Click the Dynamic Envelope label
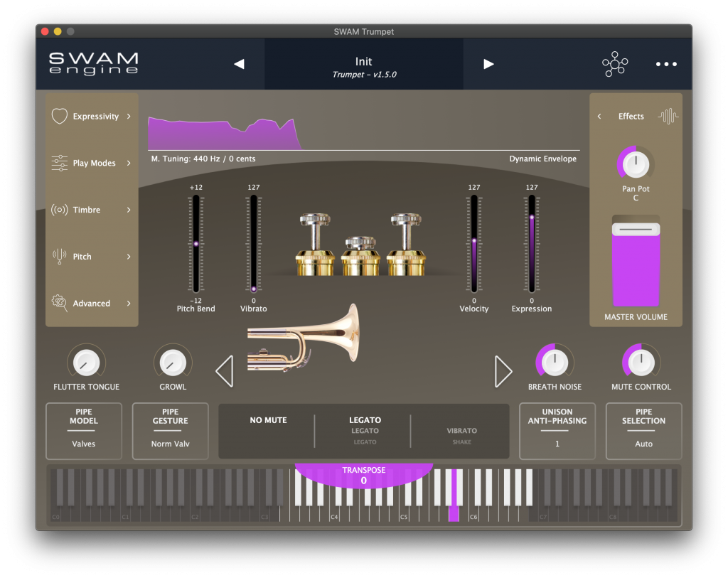Screen dimensions: 728x578 (x=542, y=159)
